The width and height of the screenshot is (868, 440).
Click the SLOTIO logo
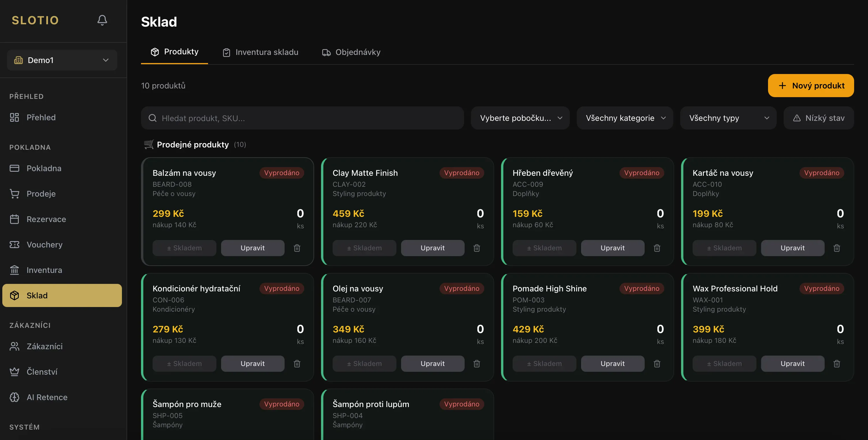[x=35, y=20]
